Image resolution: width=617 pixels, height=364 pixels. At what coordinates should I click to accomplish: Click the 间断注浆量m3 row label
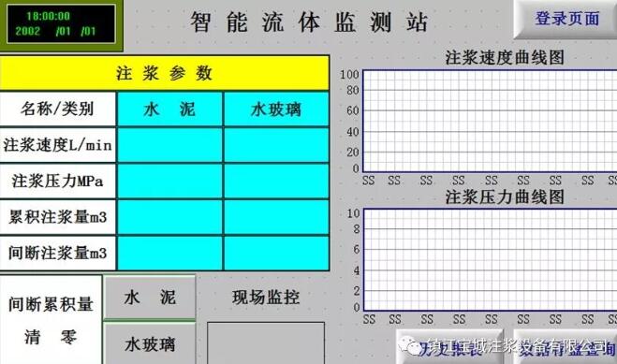tap(57, 254)
